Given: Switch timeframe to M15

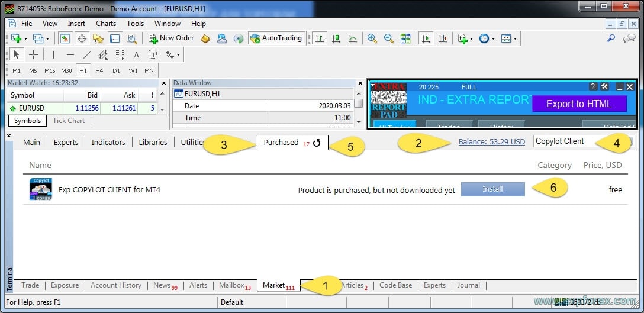Looking at the screenshot, I should coord(50,70).
